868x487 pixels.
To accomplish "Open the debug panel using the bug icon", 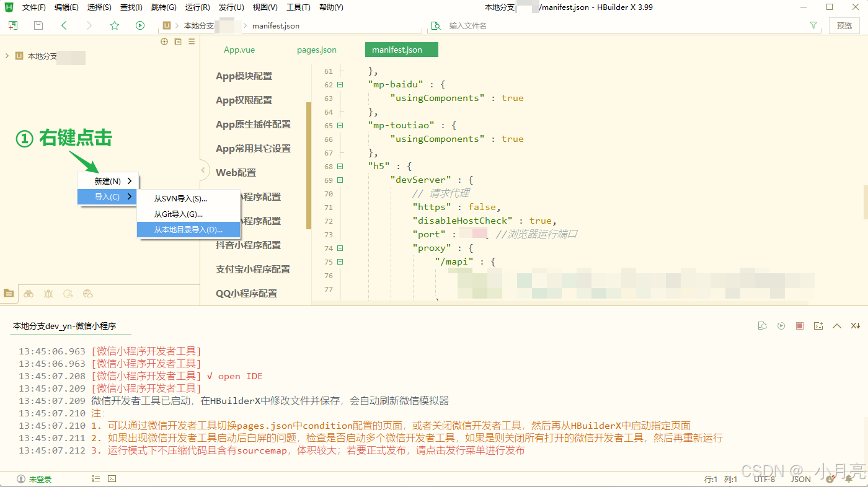I will click(48, 293).
